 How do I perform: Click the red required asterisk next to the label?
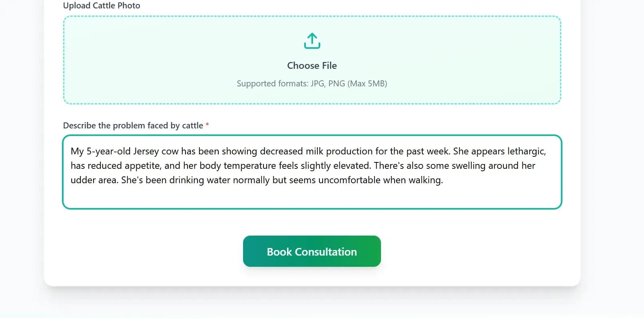(207, 125)
